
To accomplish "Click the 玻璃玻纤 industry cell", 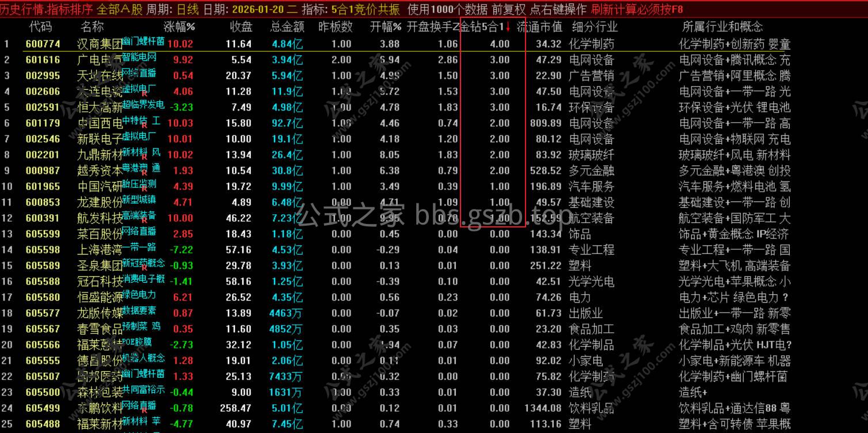I will (591, 155).
